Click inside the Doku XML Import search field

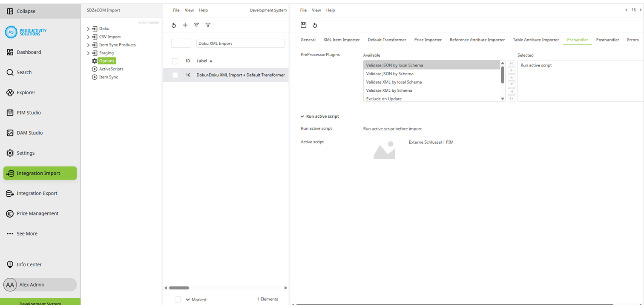pos(241,43)
